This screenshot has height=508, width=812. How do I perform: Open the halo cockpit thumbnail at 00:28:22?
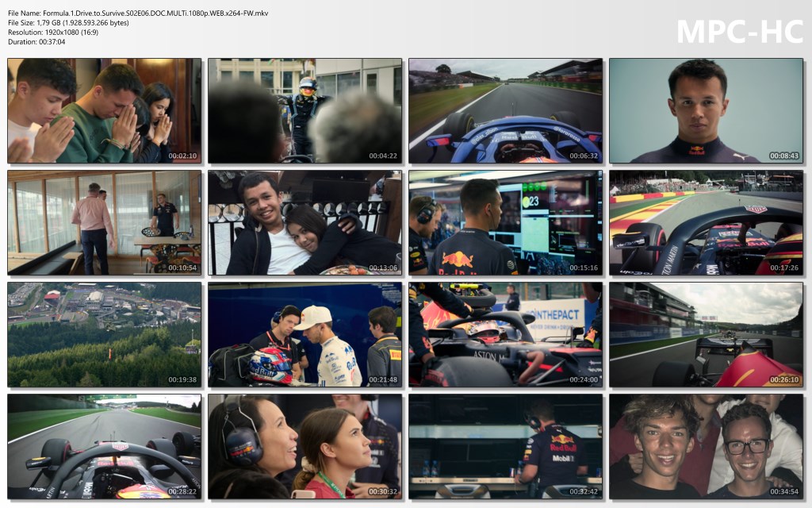pyautogui.click(x=105, y=446)
